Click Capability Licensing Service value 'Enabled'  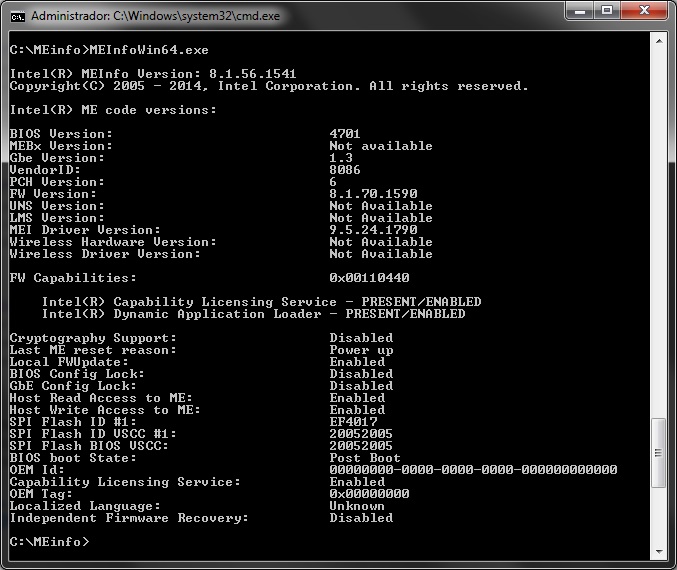pos(357,482)
